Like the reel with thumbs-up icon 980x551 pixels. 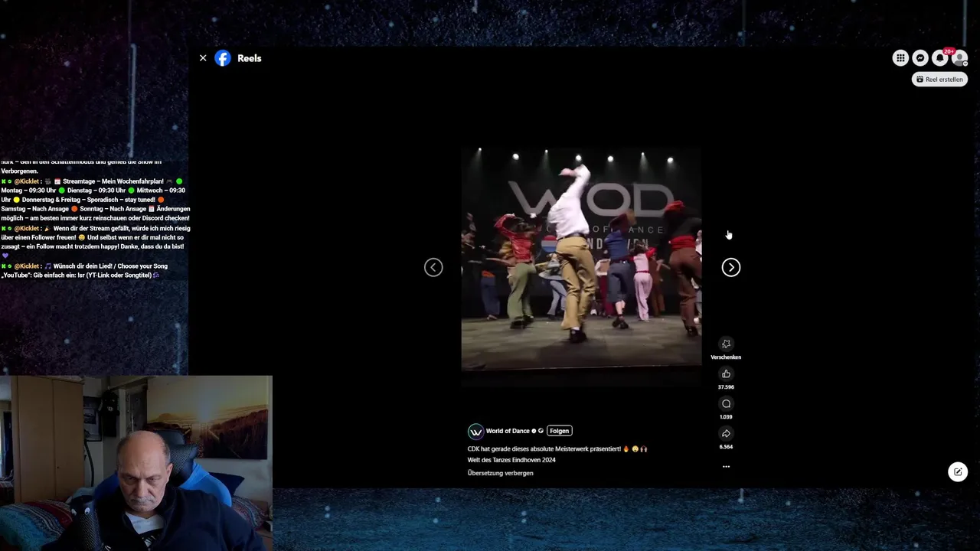(x=726, y=373)
